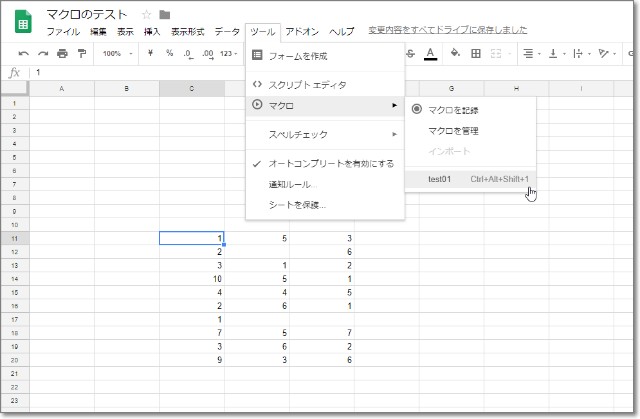Select the paint format roller icon
Viewport: 640px width, 419px height.
(x=81, y=53)
